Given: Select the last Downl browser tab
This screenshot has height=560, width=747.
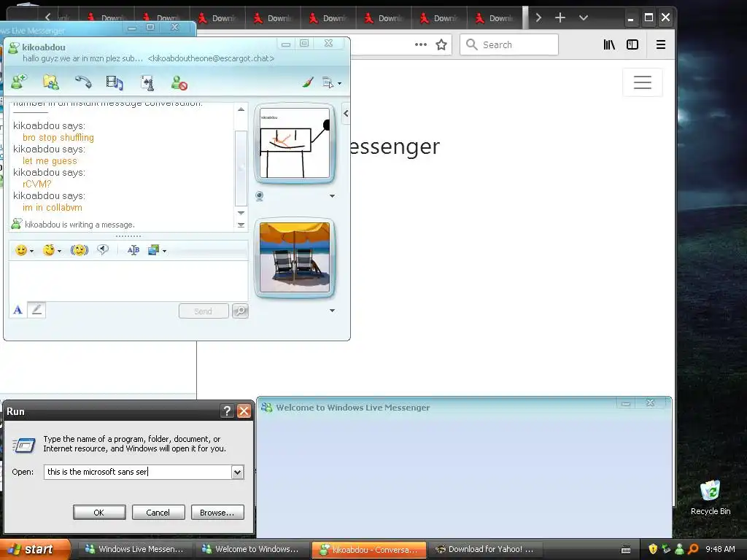Looking at the screenshot, I should pos(495,18).
